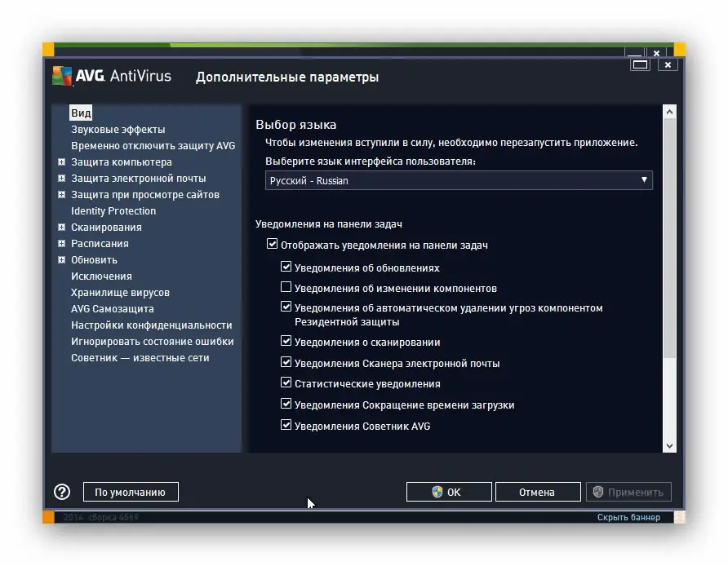Click the 'По умолчанию' button

(131, 492)
